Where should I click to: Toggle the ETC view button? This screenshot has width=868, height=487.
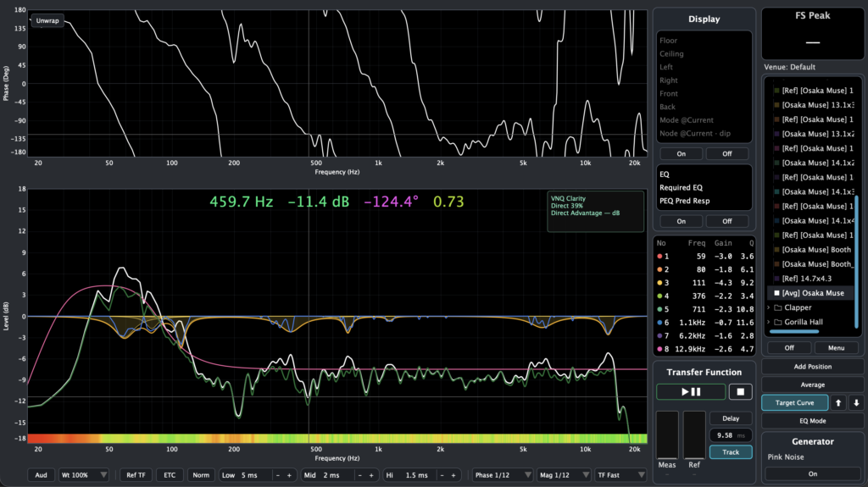(170, 475)
